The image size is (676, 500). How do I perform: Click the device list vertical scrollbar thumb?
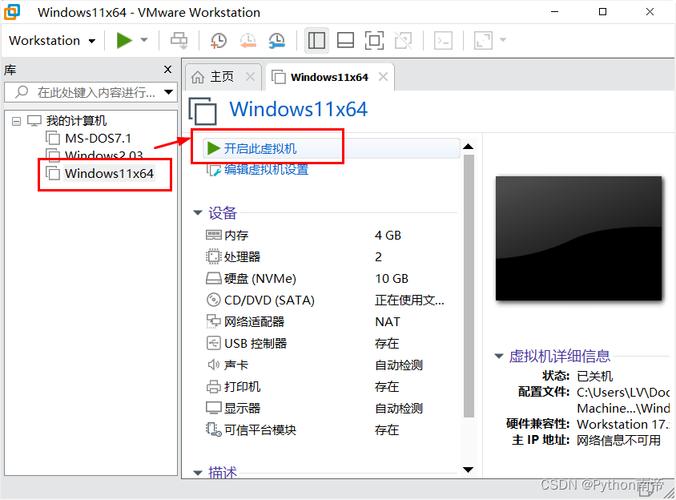(x=469, y=286)
